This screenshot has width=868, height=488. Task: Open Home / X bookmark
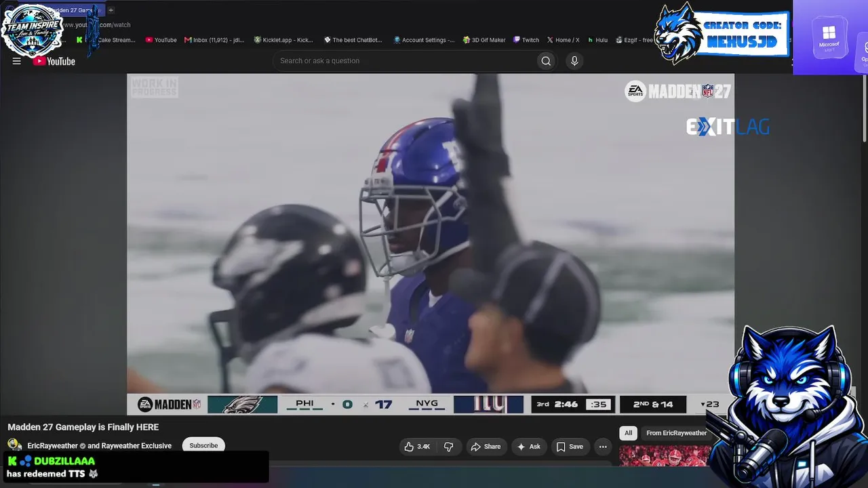click(563, 40)
